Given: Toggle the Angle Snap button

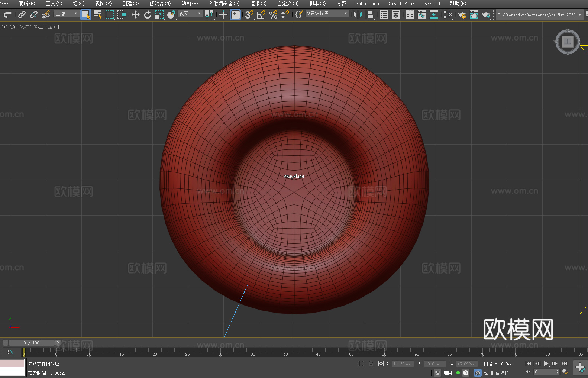Looking at the screenshot, I should click(x=261, y=14).
